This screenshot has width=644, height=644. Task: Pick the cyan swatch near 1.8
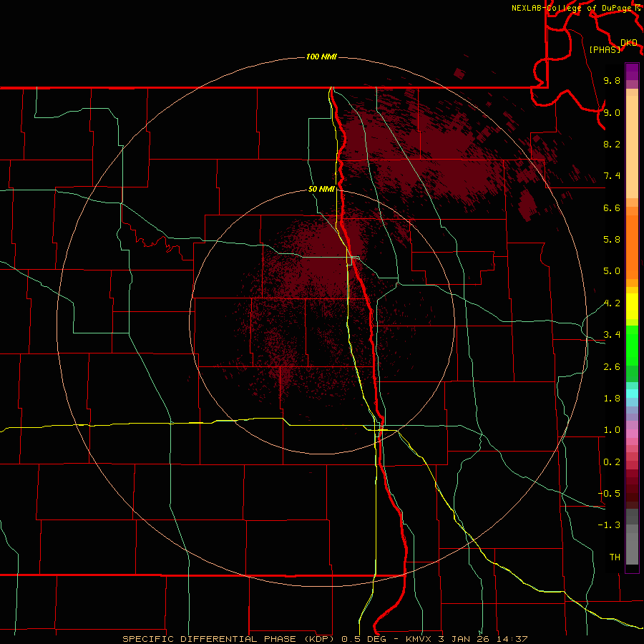tap(632, 394)
